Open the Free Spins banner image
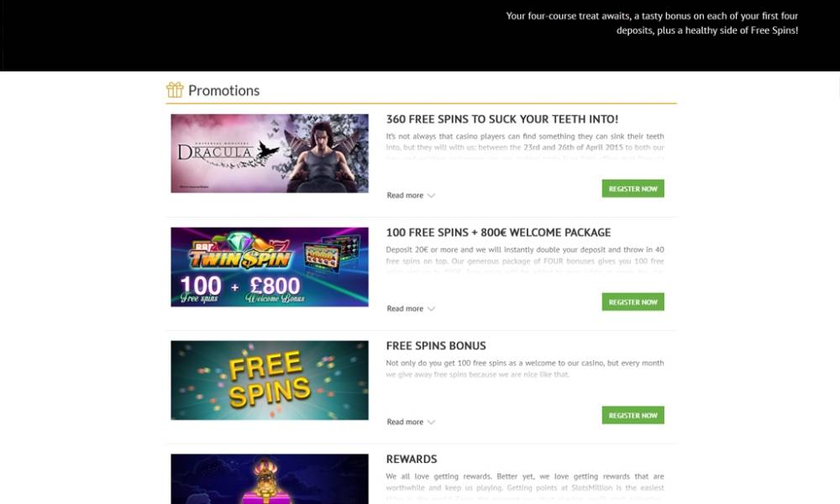840x504 pixels. 270,381
